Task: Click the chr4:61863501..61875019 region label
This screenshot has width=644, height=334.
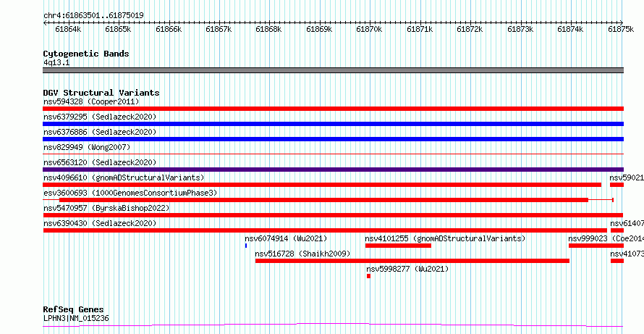Action: [x=93, y=15]
